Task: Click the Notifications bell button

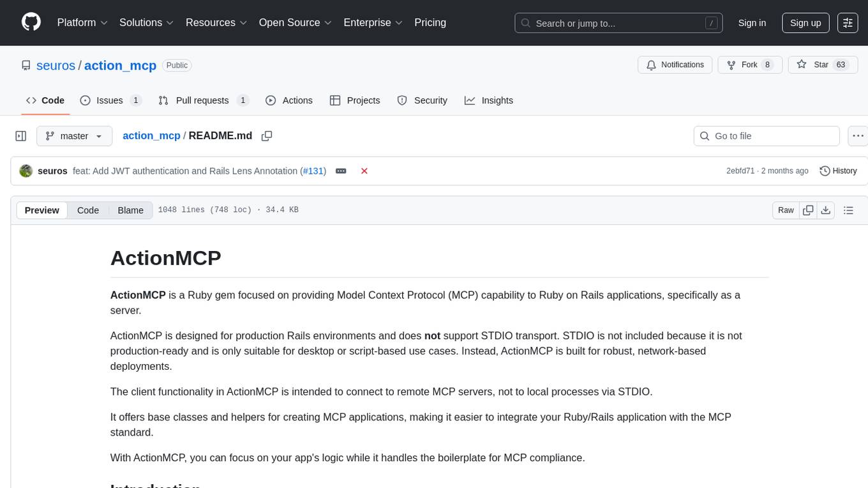Action: pyautogui.click(x=675, y=65)
